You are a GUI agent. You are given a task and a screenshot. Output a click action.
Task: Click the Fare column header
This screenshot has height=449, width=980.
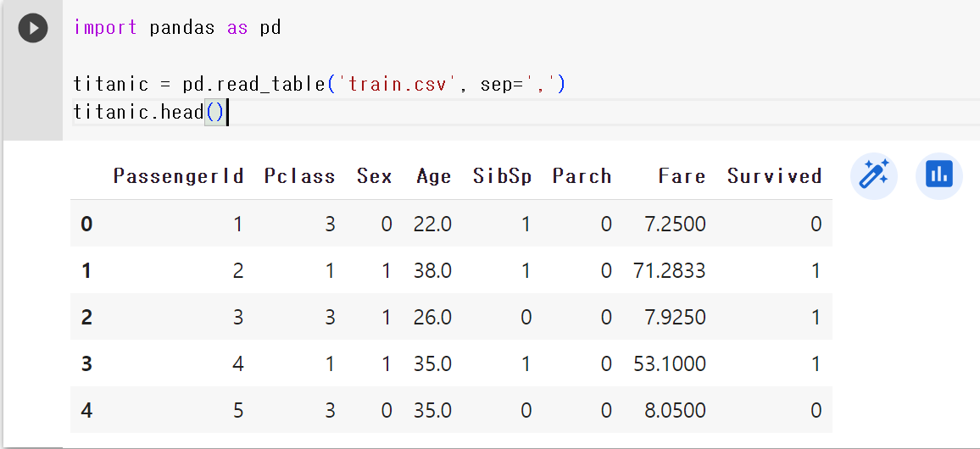pos(682,176)
